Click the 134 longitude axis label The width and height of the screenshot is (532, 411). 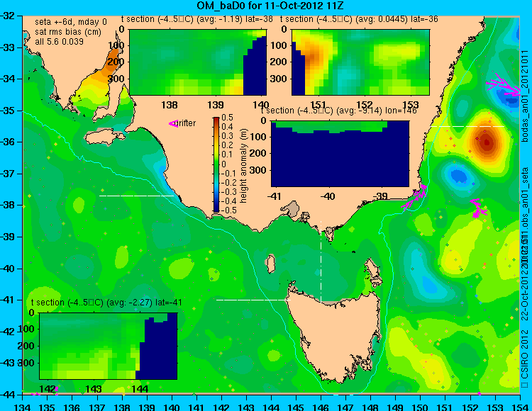23,407
